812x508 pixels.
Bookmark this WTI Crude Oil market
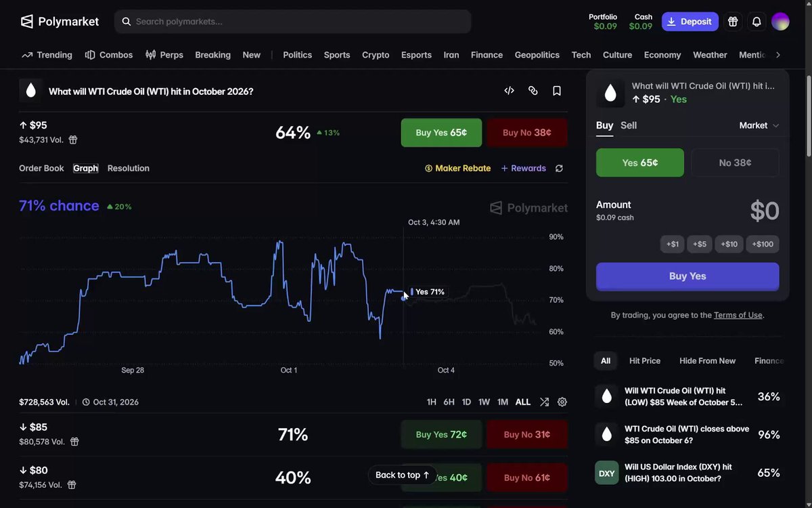(557, 91)
